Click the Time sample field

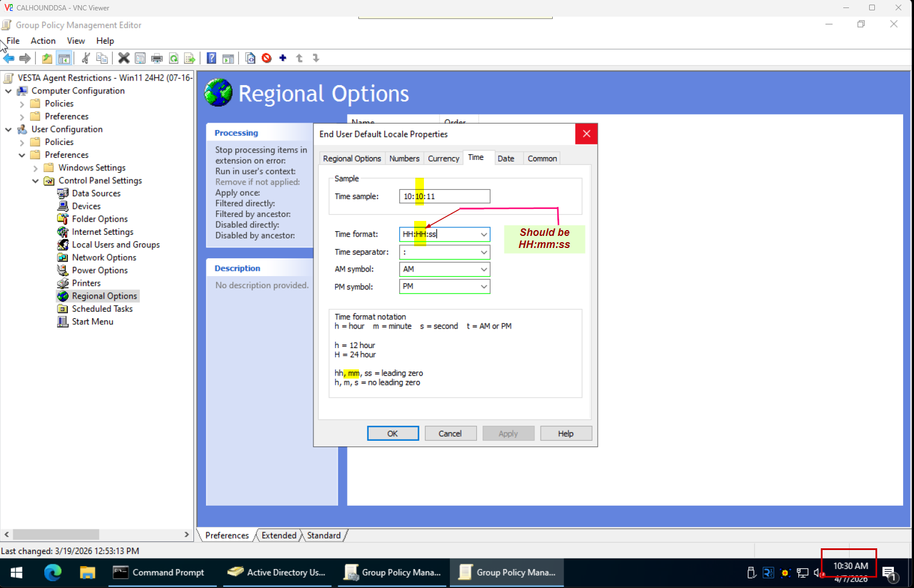tap(445, 196)
